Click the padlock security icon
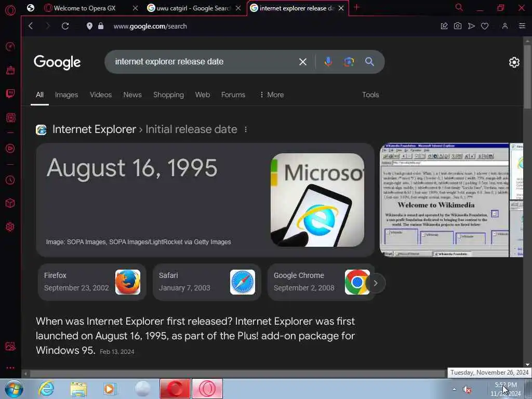The image size is (532, 399). pos(101,26)
